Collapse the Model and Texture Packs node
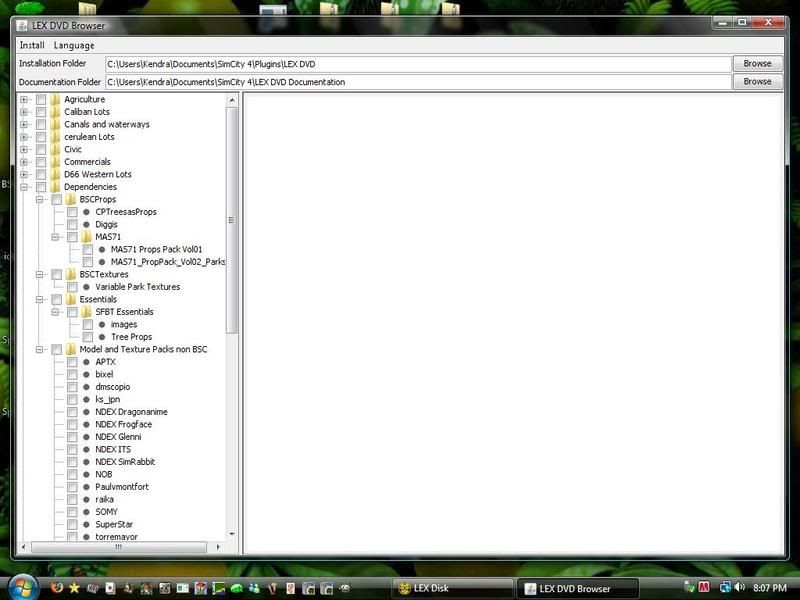 coord(39,349)
